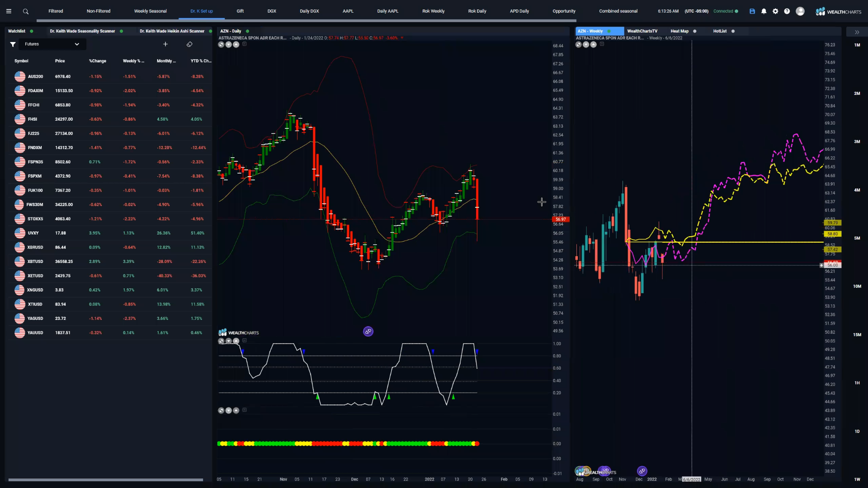Click the watchlist filter funnel icon
868x488 pixels.
13,44
